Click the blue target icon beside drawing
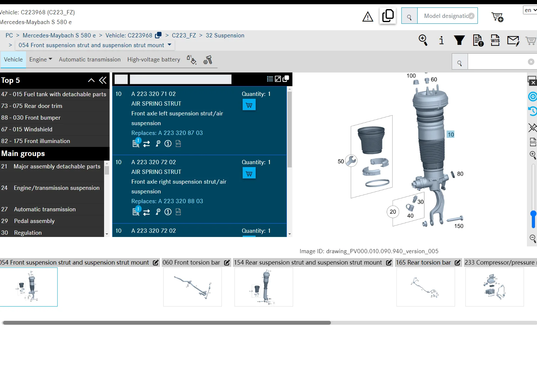Screen dimensions: 537x392 click(x=532, y=97)
